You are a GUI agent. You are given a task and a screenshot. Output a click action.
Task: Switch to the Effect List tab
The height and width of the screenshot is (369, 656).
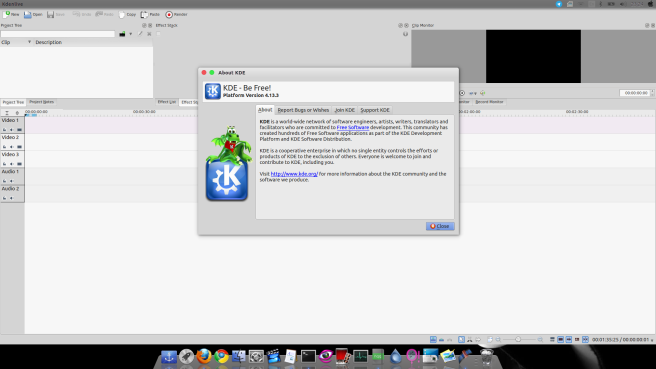(167, 102)
